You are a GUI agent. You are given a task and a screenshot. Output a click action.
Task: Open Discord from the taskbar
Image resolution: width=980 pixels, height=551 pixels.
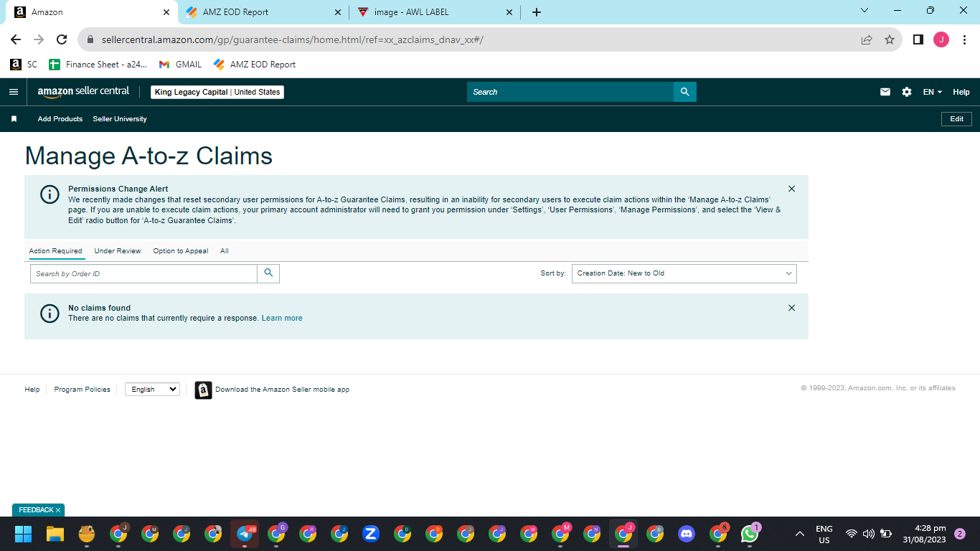click(x=687, y=534)
